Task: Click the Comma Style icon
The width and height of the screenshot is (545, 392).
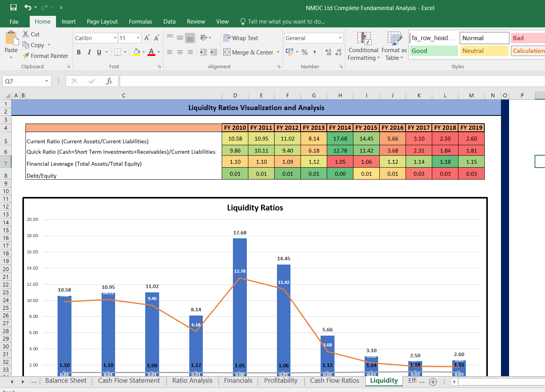Action: (315, 52)
